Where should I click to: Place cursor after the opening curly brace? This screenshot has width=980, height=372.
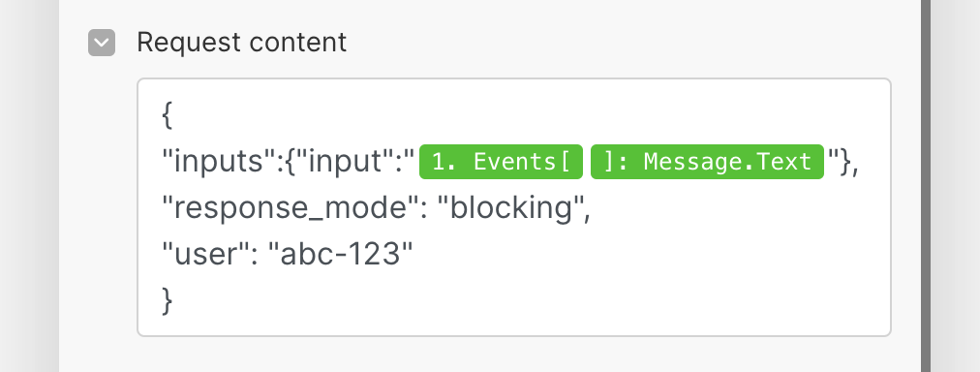point(172,115)
